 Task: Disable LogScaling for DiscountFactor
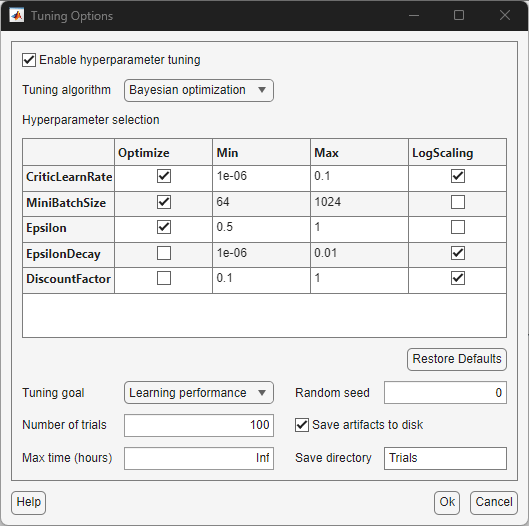458,278
